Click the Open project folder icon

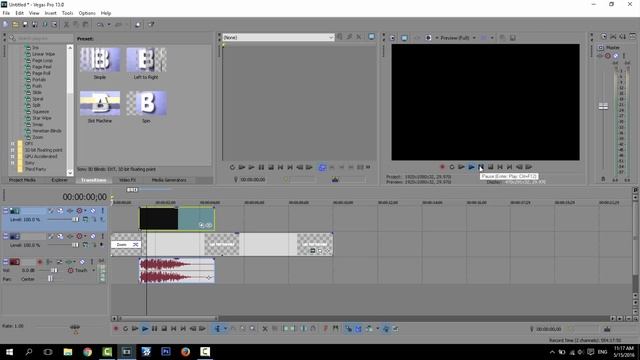(x=15, y=24)
